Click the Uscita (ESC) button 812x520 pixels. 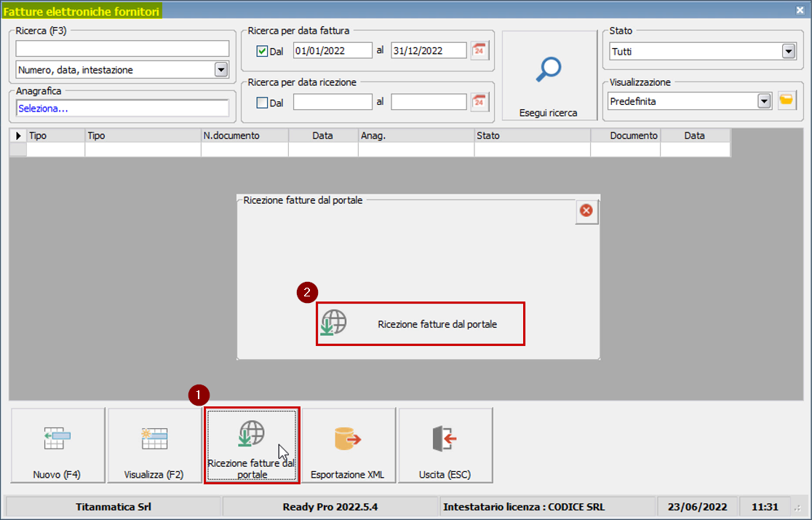point(445,445)
